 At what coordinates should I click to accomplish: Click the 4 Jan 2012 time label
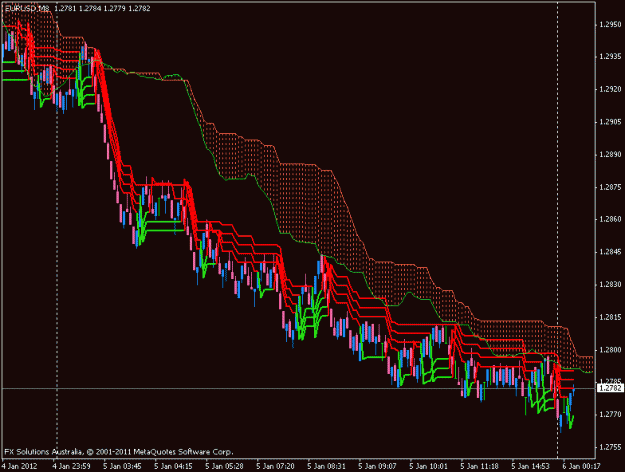coord(20,466)
